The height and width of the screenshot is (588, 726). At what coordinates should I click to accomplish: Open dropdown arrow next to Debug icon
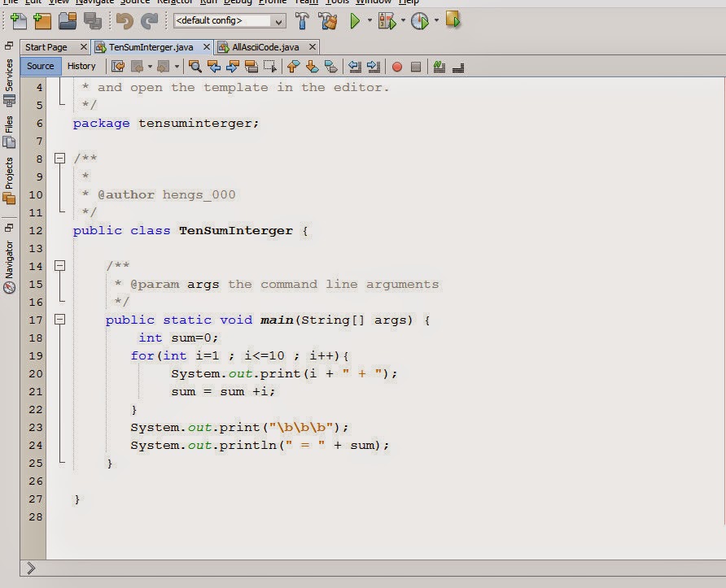click(x=403, y=20)
